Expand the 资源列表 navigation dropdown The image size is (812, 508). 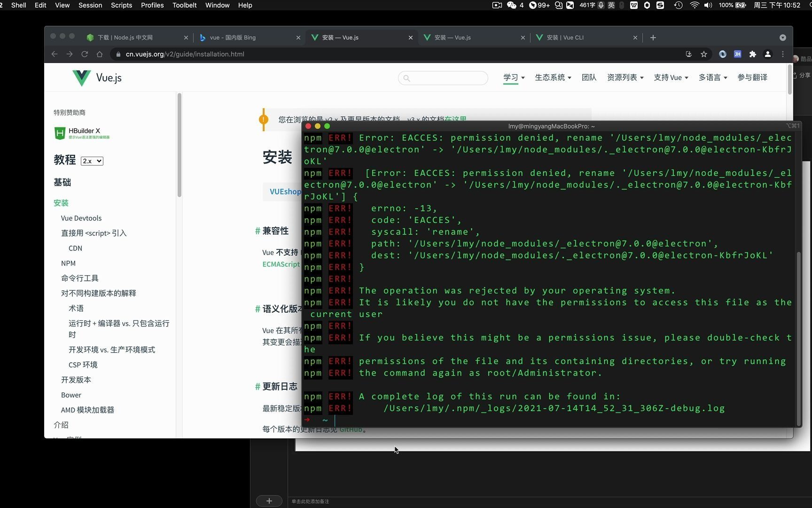coord(625,78)
